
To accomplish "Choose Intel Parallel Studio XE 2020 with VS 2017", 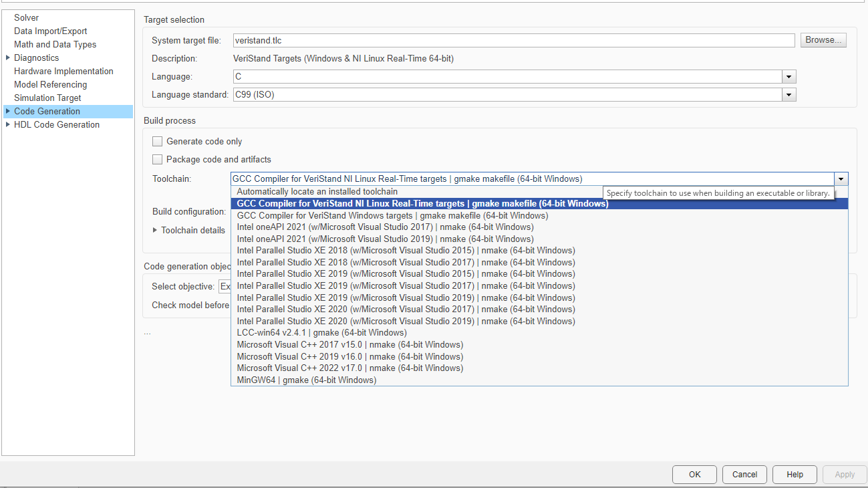I will pos(539,310).
